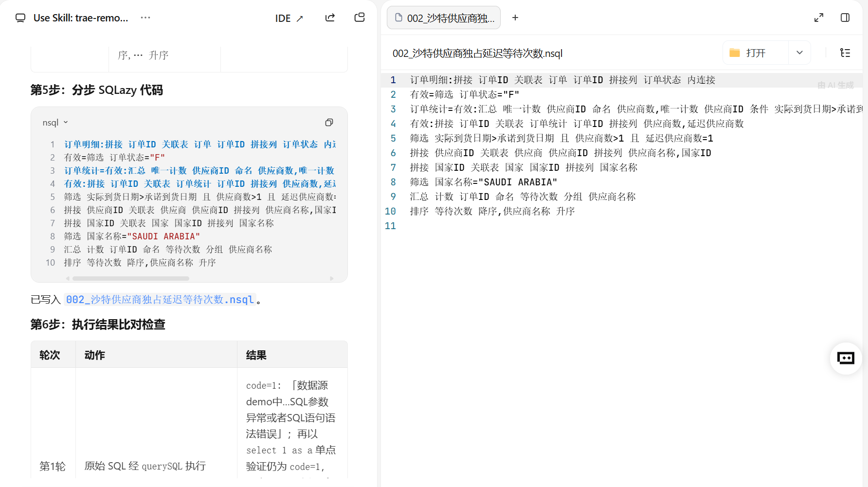Click editor line 7 拼接 国家ID 关联表 国家
This screenshot has height=487, width=868.
(524, 167)
